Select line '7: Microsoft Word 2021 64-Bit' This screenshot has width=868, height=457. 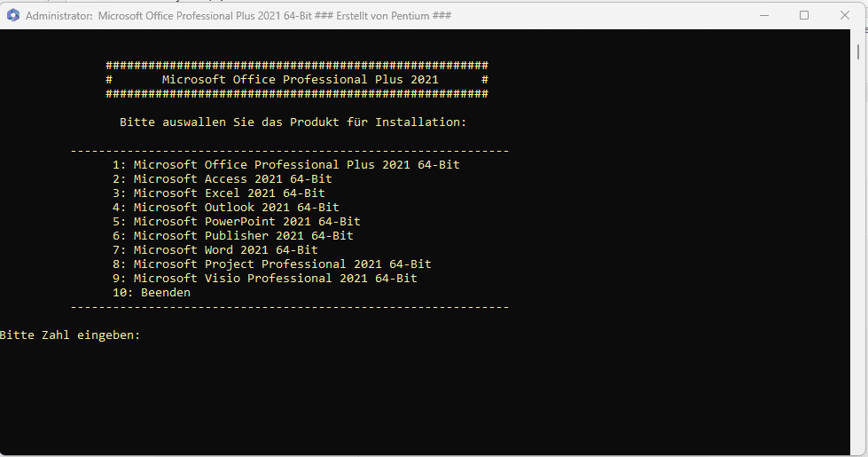point(215,250)
